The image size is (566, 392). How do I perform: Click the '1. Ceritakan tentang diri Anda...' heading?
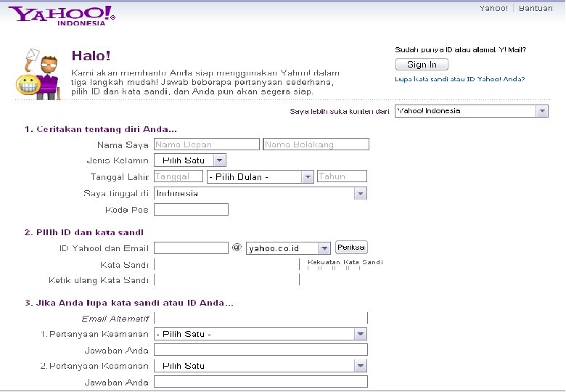[101, 129]
